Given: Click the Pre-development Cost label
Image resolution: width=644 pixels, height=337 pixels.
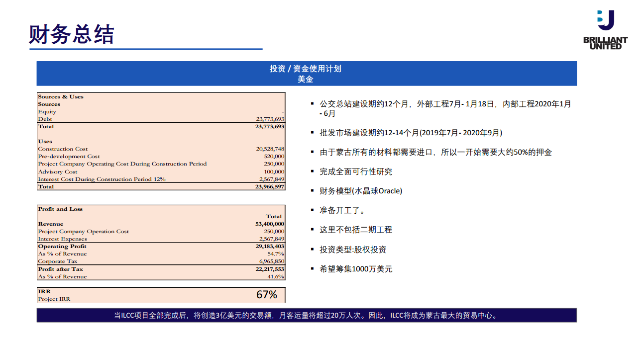Looking at the screenshot, I should coord(69,157).
